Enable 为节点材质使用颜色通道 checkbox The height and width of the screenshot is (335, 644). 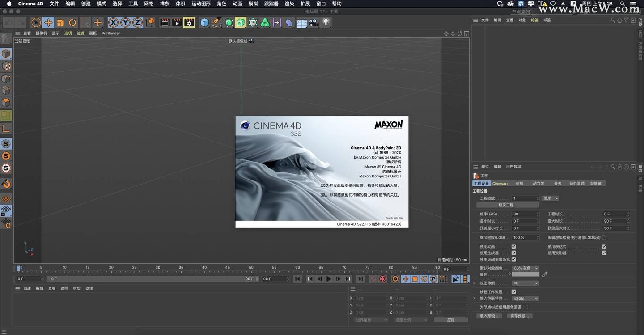point(525,307)
